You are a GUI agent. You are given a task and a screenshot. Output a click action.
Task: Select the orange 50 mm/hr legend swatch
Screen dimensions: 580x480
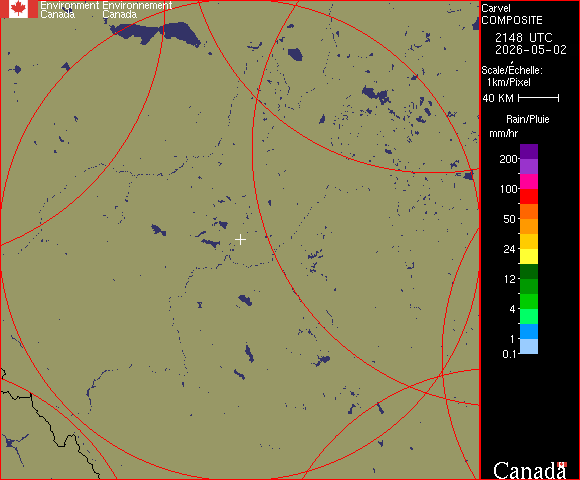[x=529, y=226]
